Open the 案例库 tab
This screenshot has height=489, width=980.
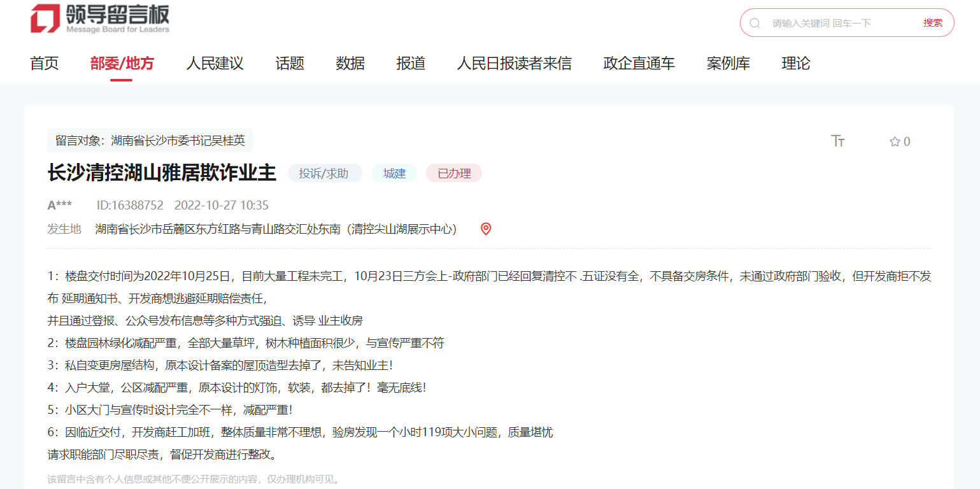click(x=728, y=63)
